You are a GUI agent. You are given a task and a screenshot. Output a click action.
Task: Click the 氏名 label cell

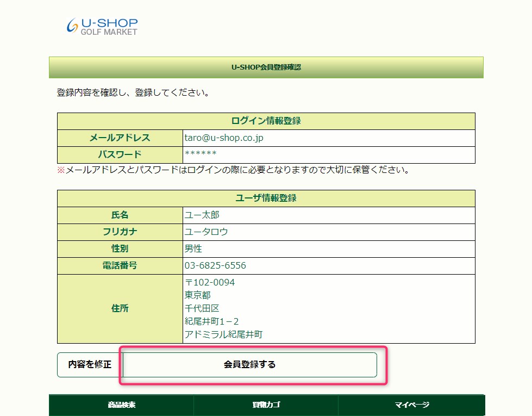click(120, 215)
